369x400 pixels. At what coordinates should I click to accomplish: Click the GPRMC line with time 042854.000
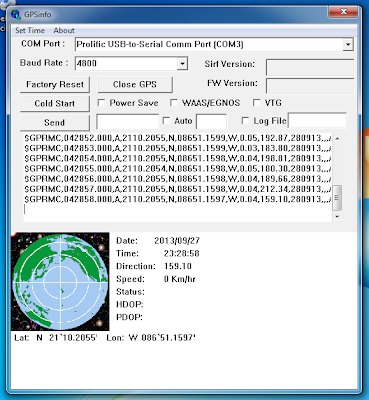[178, 158]
